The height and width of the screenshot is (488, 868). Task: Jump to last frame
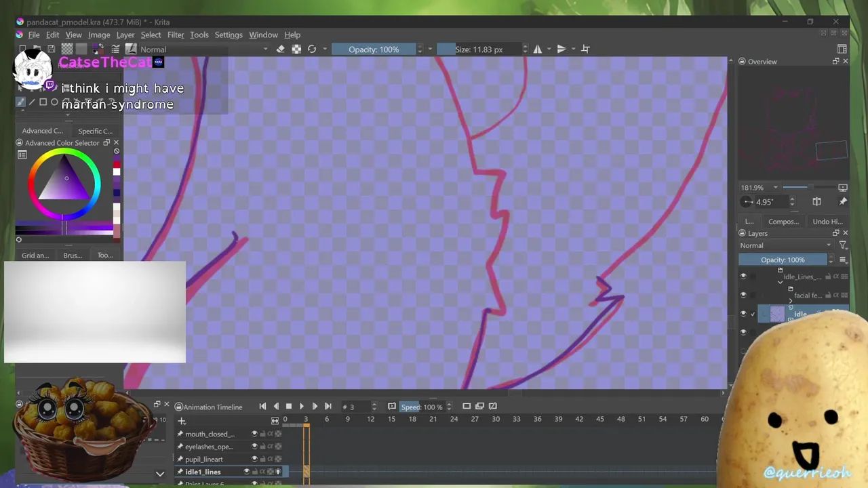[328, 406]
